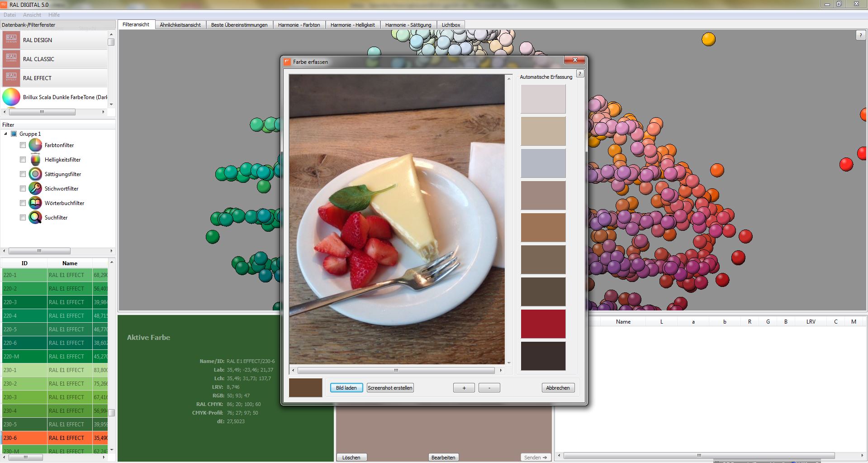Open the RAL EFFECT collection icon
Screen dimensions: 868x463
pyautogui.click(x=11, y=78)
